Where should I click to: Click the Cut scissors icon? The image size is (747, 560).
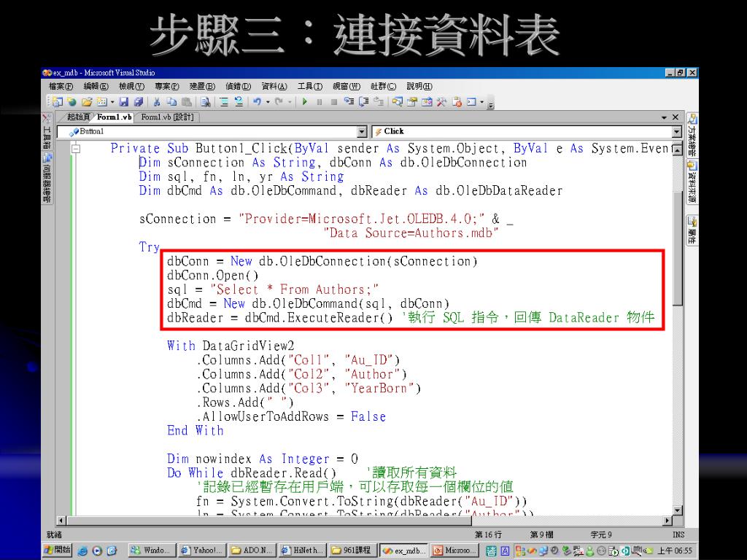[x=156, y=101]
